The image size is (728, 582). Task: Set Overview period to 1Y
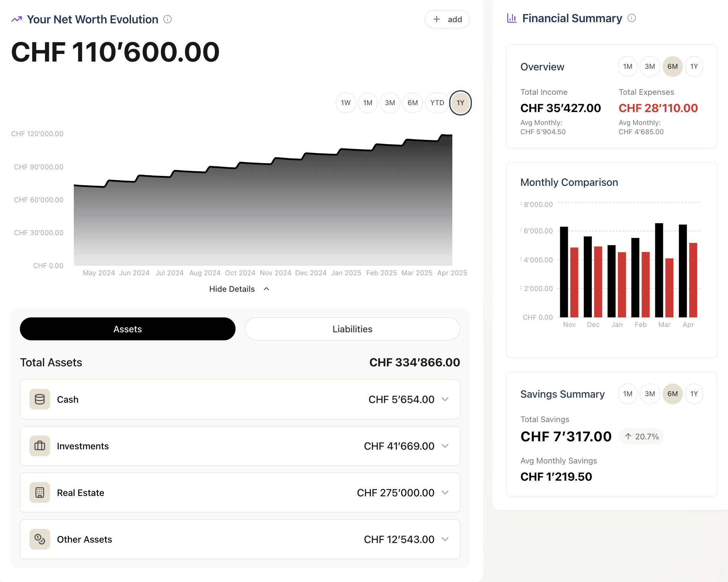pyautogui.click(x=694, y=67)
